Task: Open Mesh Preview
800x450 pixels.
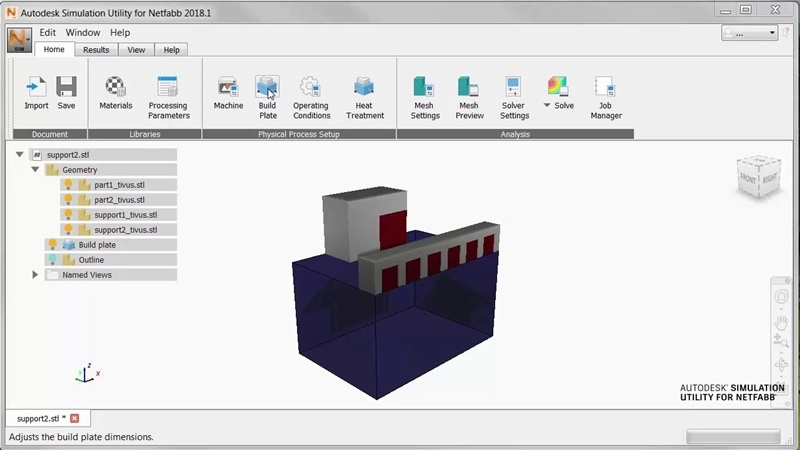Action: pyautogui.click(x=469, y=97)
